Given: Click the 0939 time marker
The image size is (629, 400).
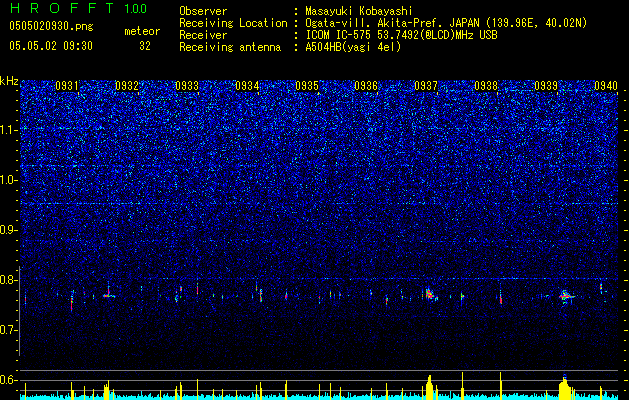Looking at the screenshot, I should pyautogui.click(x=546, y=85).
